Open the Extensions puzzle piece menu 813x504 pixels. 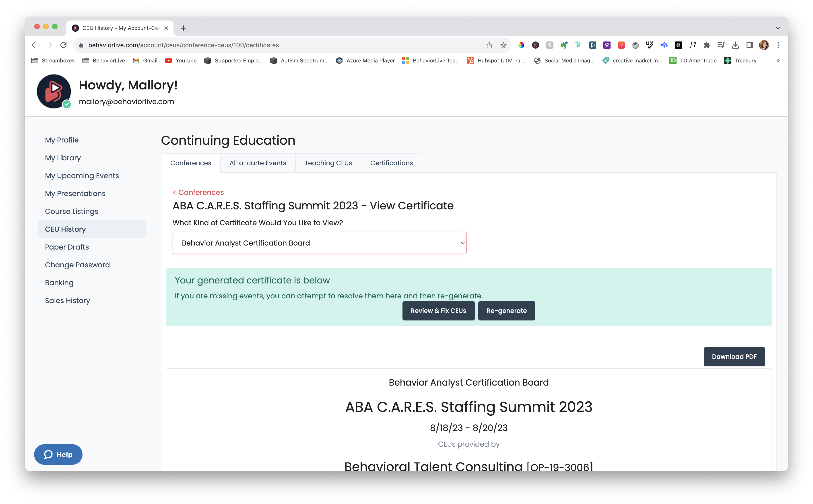[x=707, y=45]
